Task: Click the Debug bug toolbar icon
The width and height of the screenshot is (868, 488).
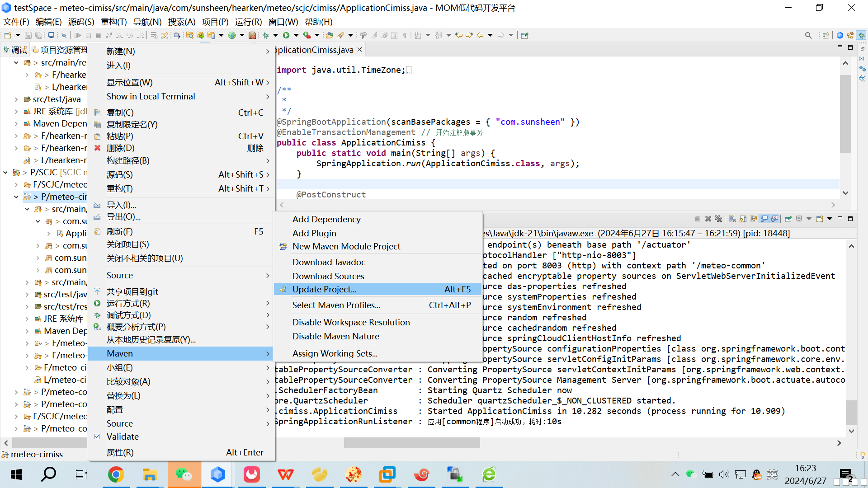Action: [266, 35]
